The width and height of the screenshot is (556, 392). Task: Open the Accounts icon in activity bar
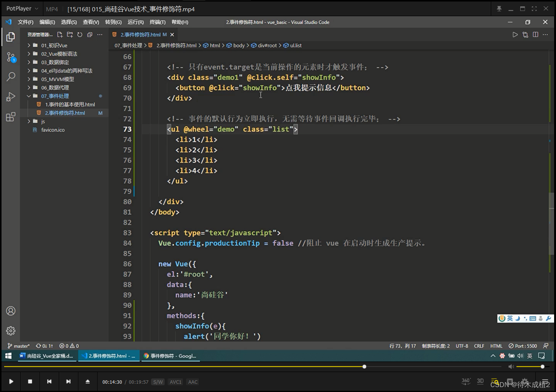(11, 311)
